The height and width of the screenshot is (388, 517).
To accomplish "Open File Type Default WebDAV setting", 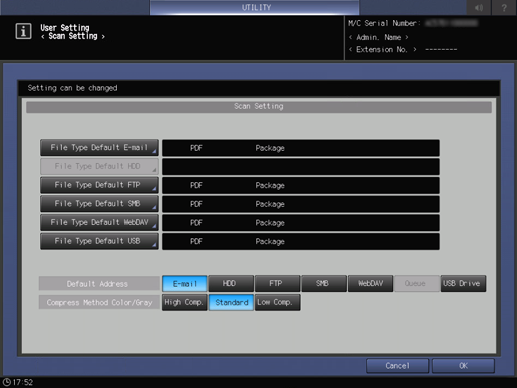I will 99,222.
